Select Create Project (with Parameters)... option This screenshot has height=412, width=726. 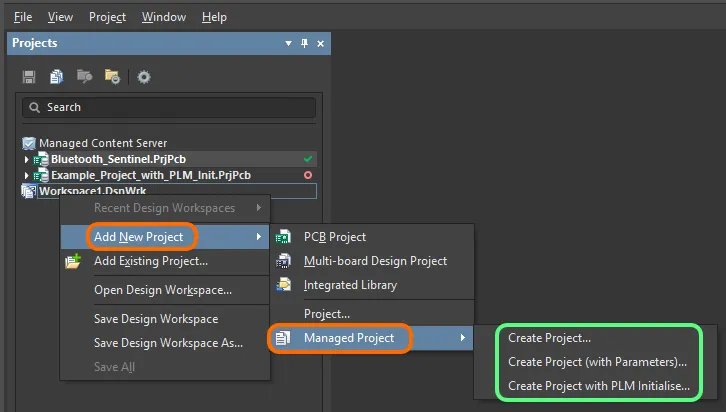pyautogui.click(x=597, y=362)
